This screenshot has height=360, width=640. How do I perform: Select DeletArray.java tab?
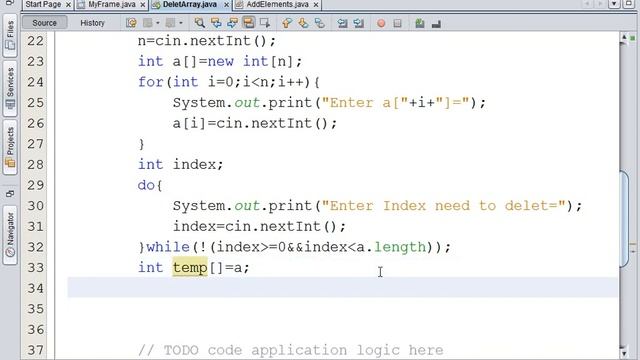pos(189,4)
